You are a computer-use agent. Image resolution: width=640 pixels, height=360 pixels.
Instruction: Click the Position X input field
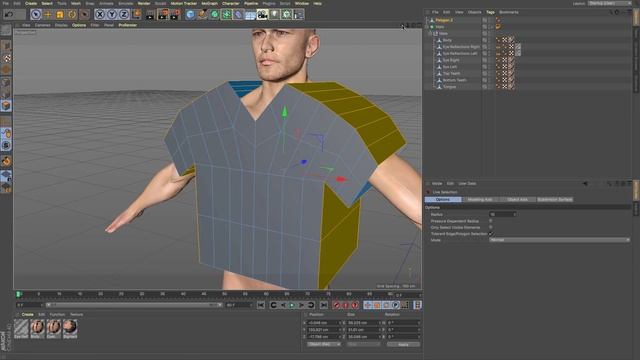pyautogui.click(x=324, y=323)
